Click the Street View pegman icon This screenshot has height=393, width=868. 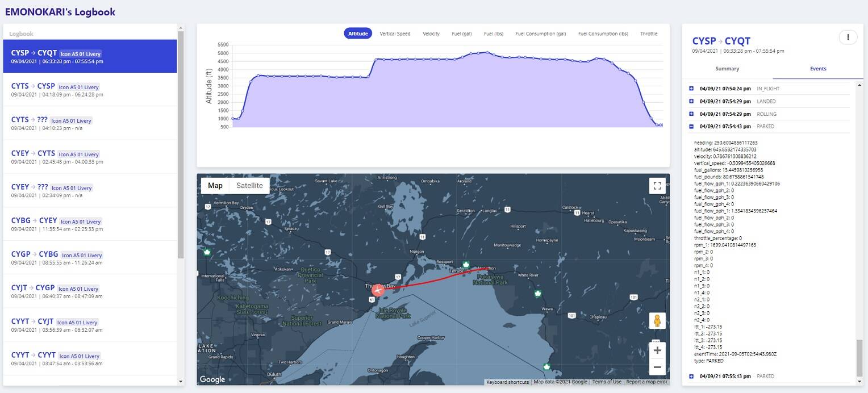657,321
